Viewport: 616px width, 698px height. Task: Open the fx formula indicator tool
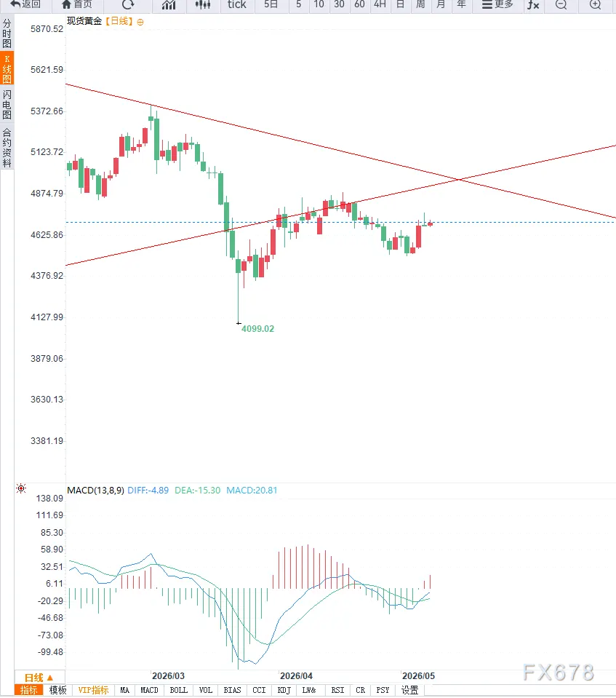533,4
